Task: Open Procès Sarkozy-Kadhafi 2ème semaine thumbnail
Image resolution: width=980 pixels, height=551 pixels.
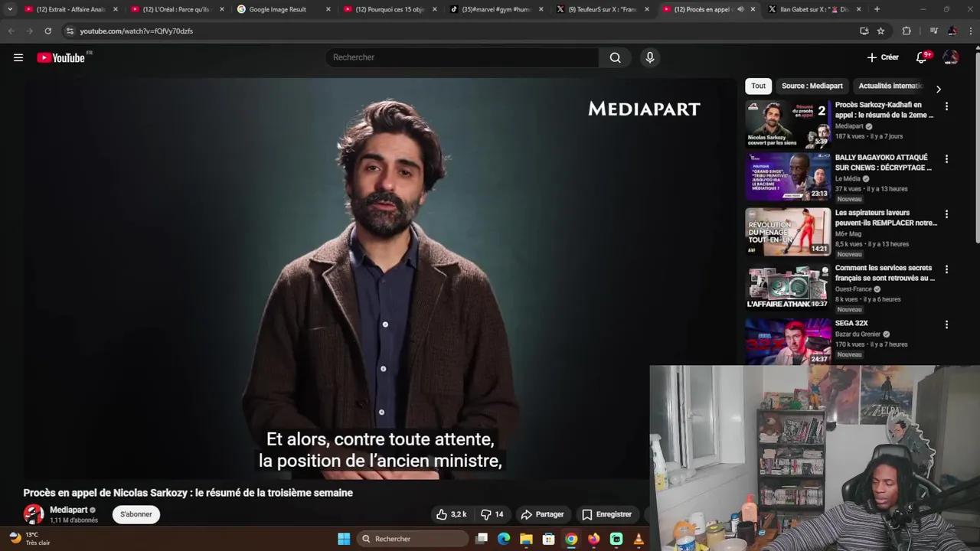Action: (x=788, y=124)
